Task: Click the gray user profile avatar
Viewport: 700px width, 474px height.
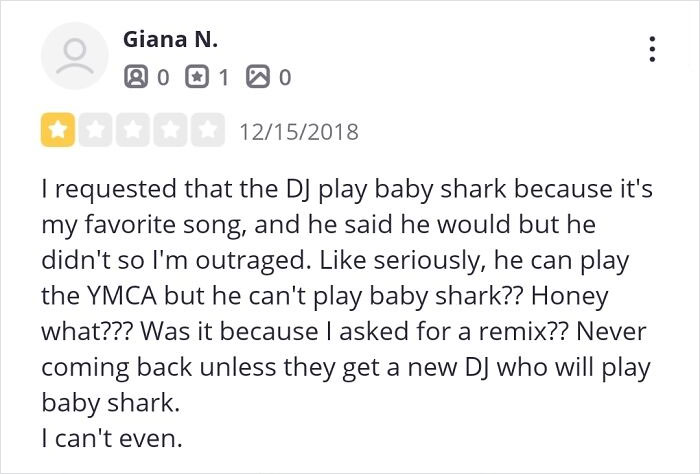Action: coord(73,56)
